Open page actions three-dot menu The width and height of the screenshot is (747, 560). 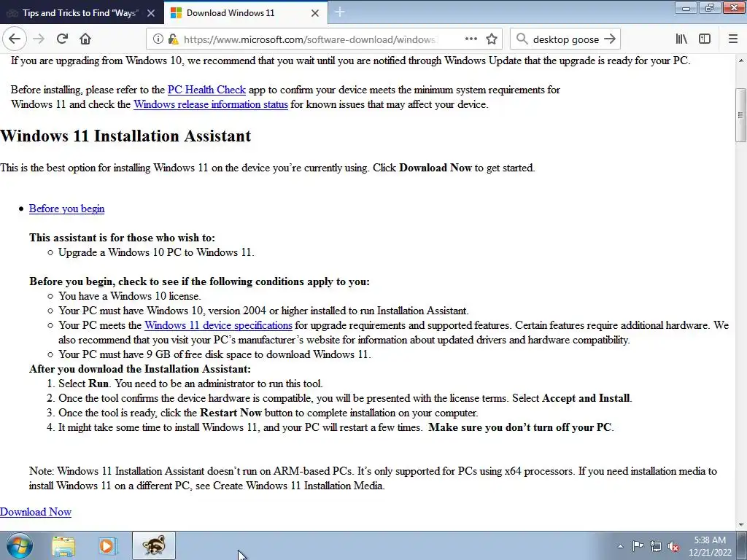(x=471, y=39)
